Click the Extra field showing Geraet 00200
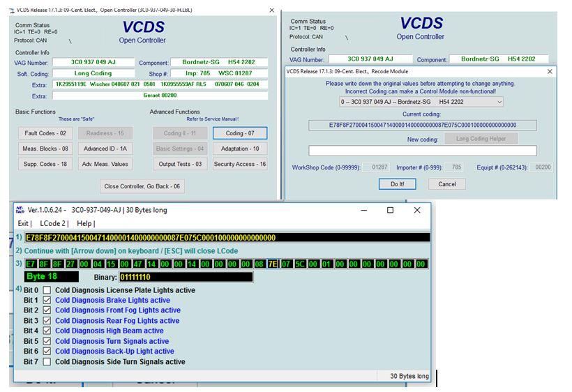This screenshot has width=572, height=392. [x=160, y=96]
